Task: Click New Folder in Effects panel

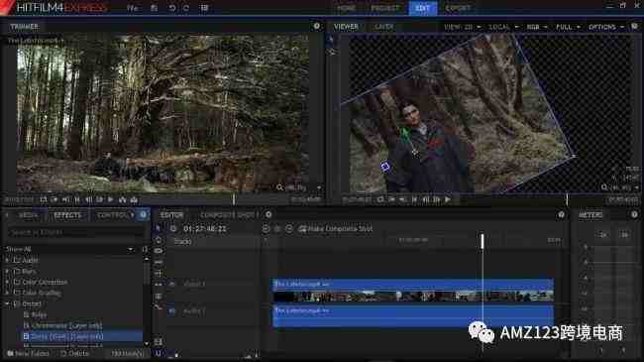Action: pyautogui.click(x=28, y=353)
